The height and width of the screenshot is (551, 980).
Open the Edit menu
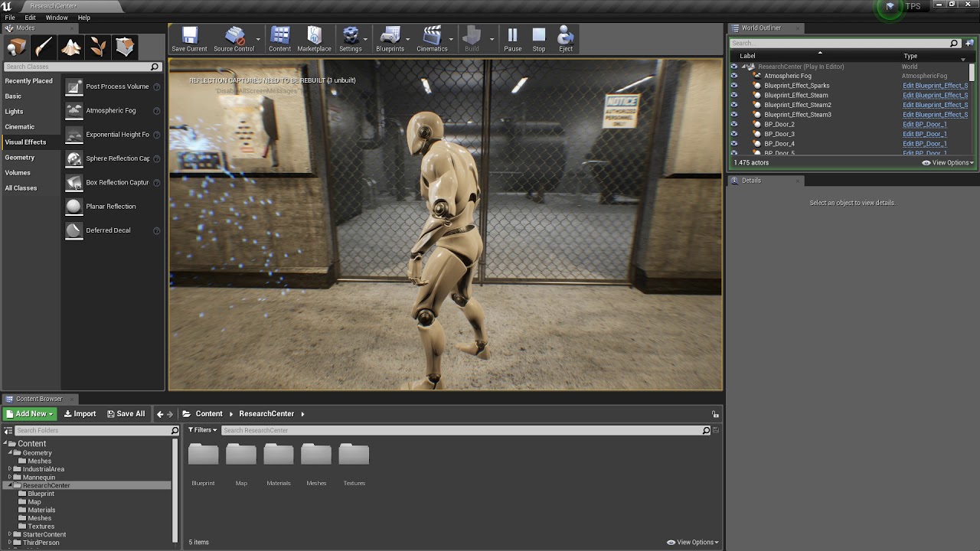[31, 18]
